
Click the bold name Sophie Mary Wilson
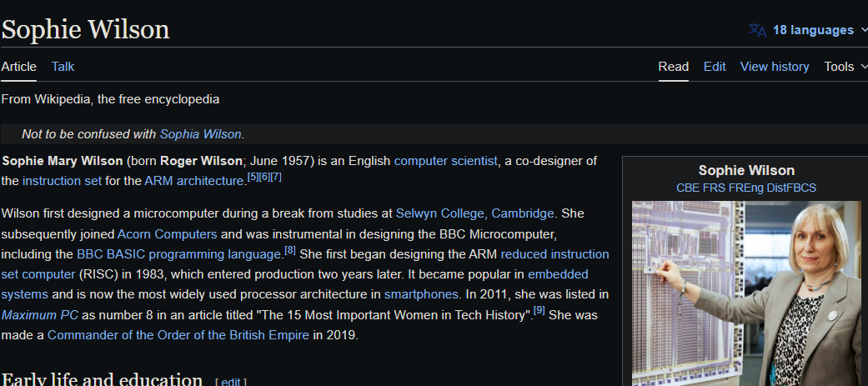click(x=63, y=161)
